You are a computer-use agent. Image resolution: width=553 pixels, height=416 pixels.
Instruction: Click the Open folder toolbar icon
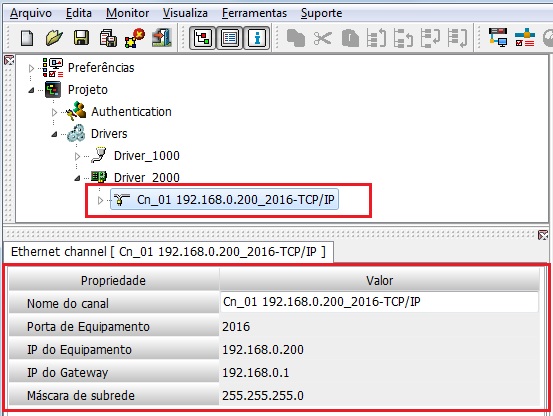click(x=54, y=38)
